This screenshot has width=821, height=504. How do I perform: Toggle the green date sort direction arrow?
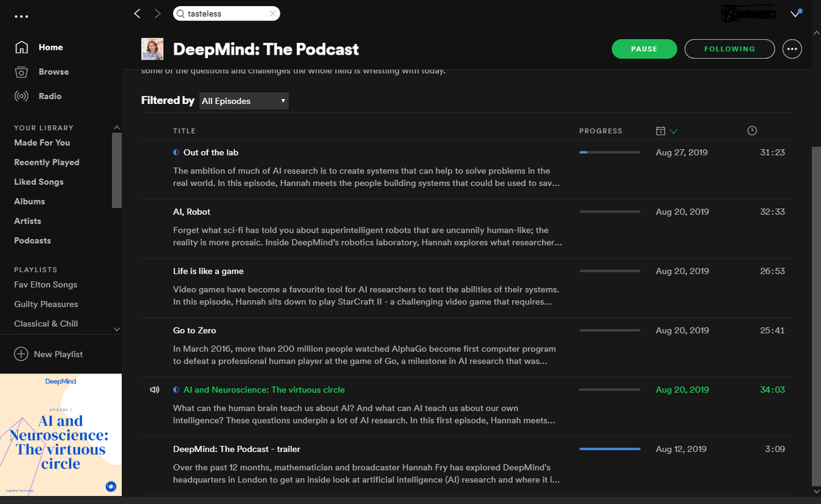(x=674, y=131)
